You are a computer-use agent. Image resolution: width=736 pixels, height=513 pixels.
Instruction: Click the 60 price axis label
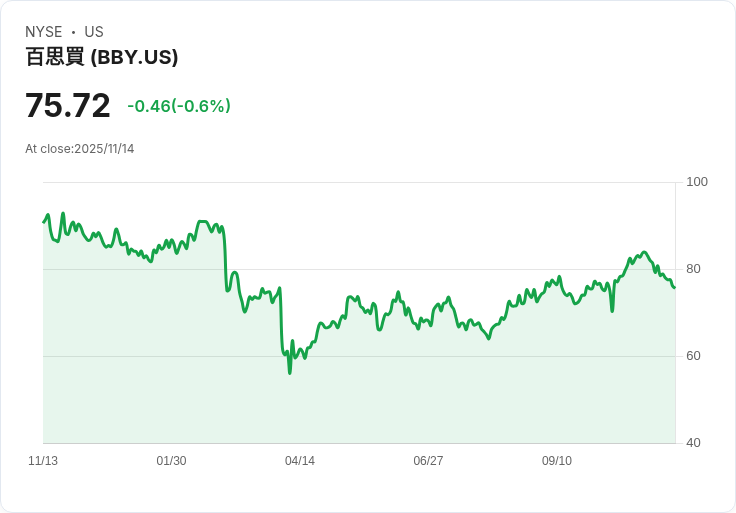tap(694, 356)
